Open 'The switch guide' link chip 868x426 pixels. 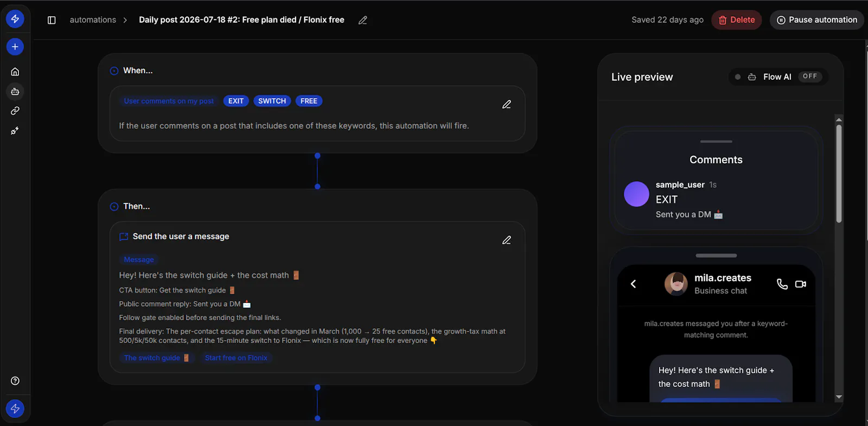[x=156, y=358]
